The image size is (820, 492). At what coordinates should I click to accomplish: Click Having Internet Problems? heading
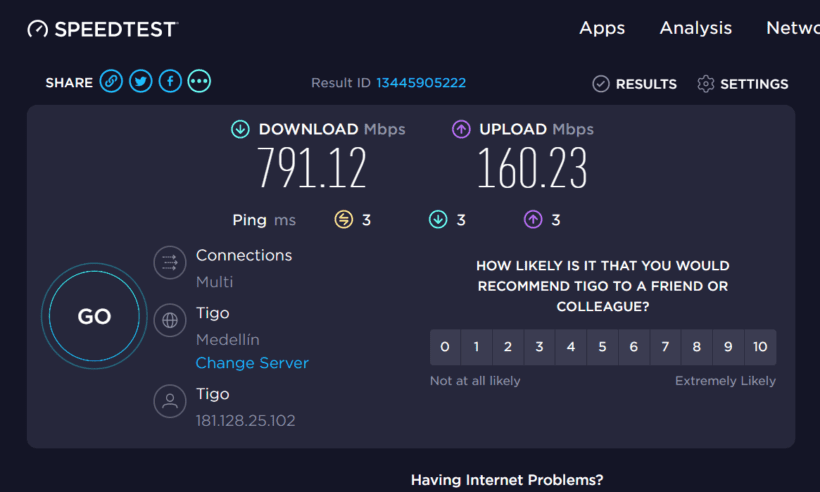[507, 480]
